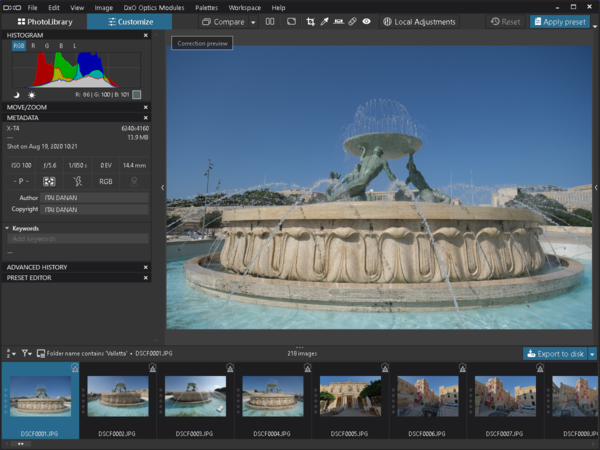Toggle Red eye preview icon
This screenshot has height=450, width=600.
point(366,21)
